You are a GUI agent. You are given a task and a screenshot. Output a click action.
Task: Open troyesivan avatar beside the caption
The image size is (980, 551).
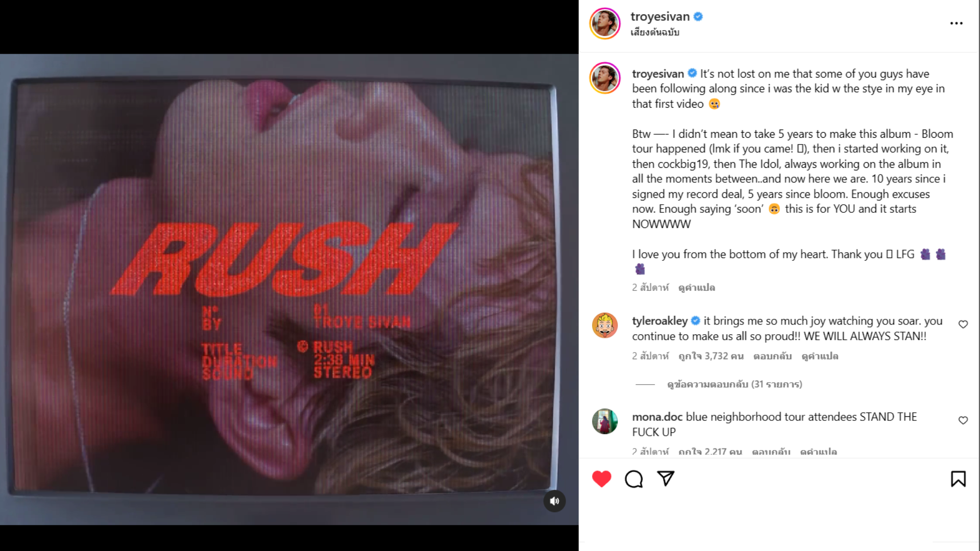(x=605, y=78)
